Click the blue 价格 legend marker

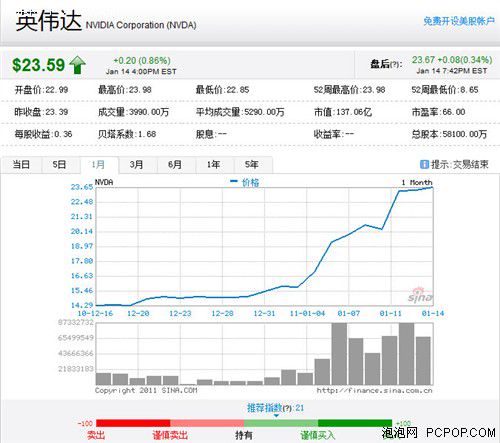click(234, 181)
